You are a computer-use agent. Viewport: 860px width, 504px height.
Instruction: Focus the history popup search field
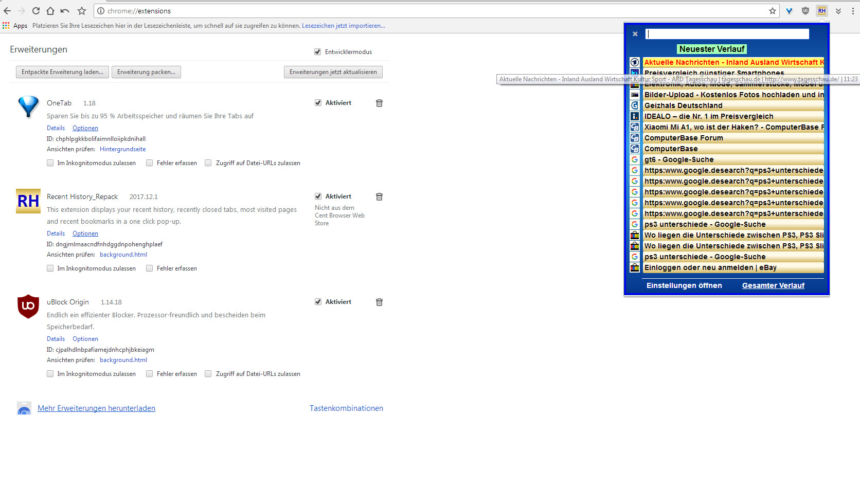coord(727,34)
